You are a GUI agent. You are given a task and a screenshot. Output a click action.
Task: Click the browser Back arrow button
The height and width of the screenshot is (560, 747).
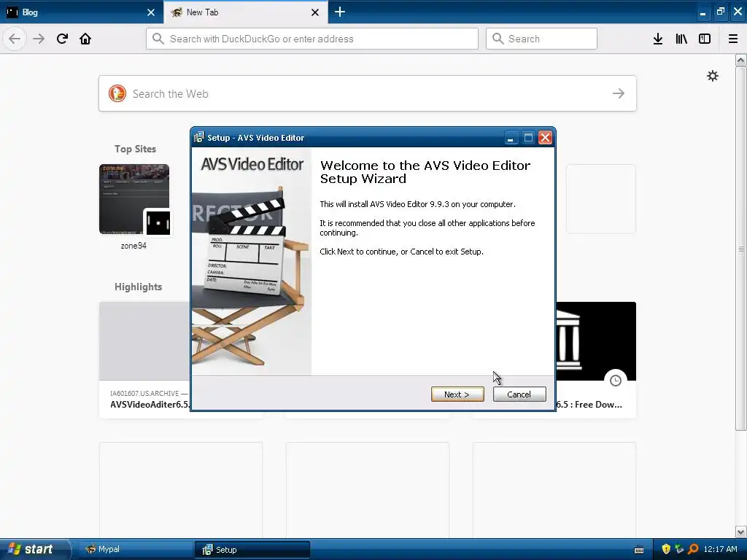point(15,39)
